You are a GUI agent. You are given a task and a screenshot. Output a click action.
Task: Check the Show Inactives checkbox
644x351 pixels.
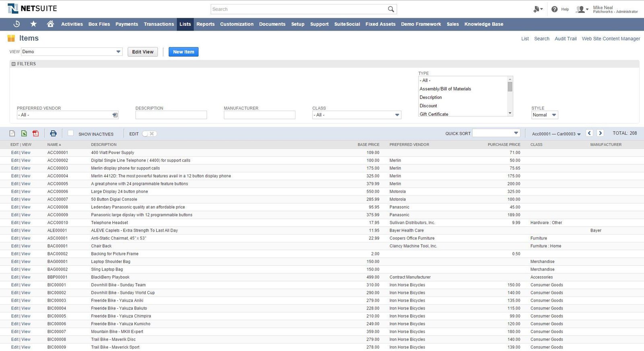click(70, 133)
